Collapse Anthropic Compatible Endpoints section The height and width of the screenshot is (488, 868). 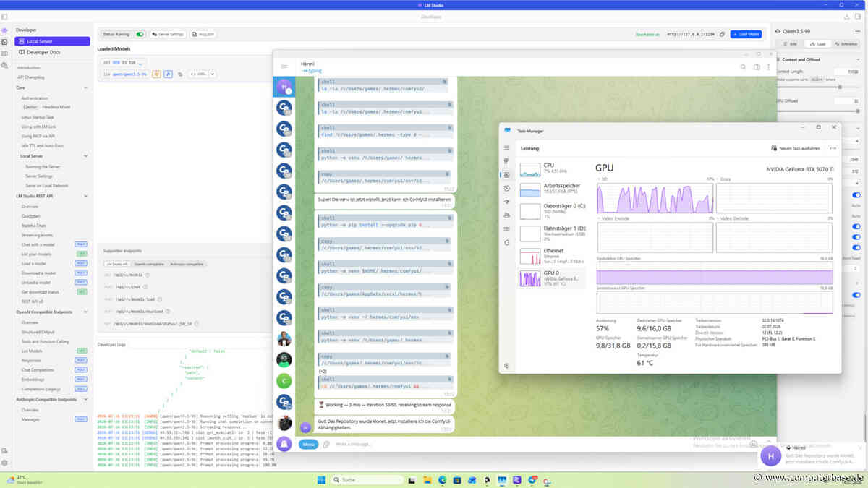click(x=86, y=399)
